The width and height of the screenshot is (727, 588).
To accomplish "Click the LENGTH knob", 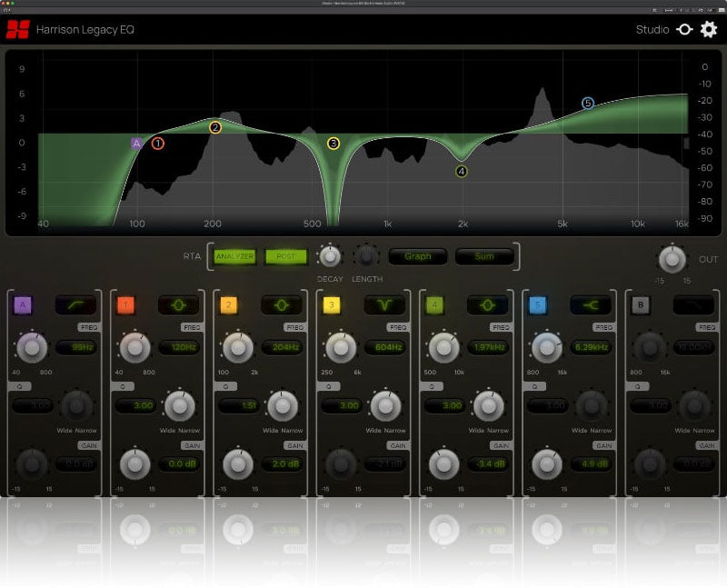I will tap(366, 256).
